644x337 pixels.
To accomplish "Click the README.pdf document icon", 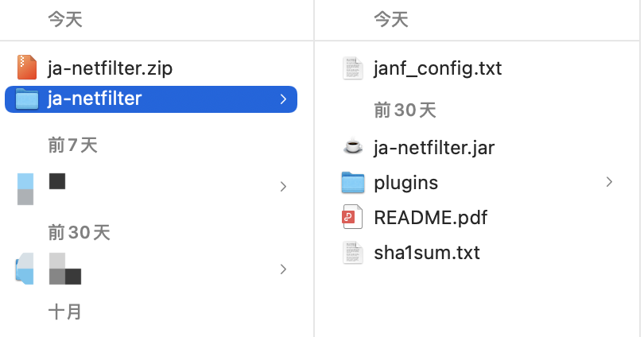I will pos(352,217).
